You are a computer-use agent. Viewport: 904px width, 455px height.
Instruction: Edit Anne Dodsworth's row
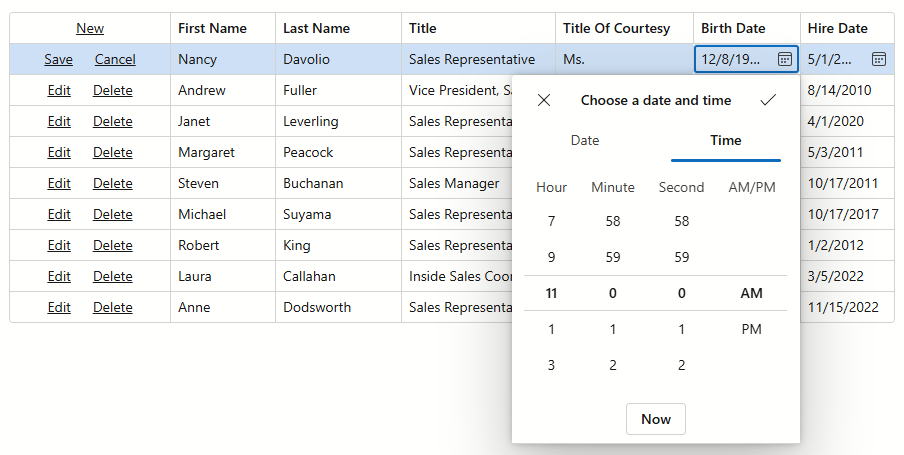(x=59, y=307)
